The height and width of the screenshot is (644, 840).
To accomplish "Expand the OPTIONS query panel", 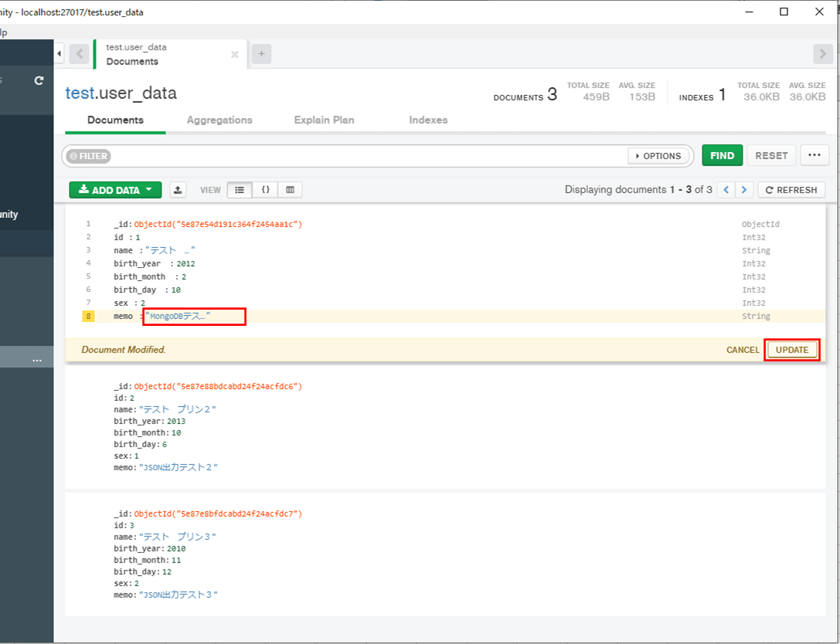I will pyautogui.click(x=658, y=155).
